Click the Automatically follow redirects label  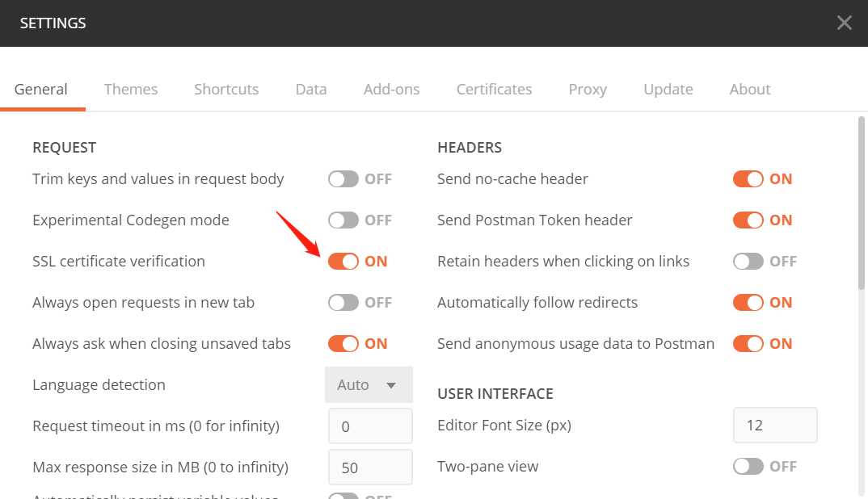(x=537, y=303)
